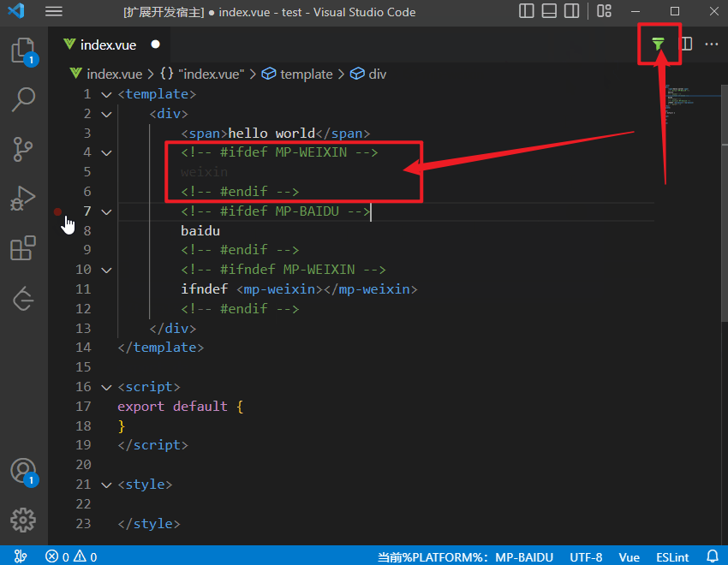Click line number 20 in the gutter
728x565 pixels.
[x=84, y=465]
